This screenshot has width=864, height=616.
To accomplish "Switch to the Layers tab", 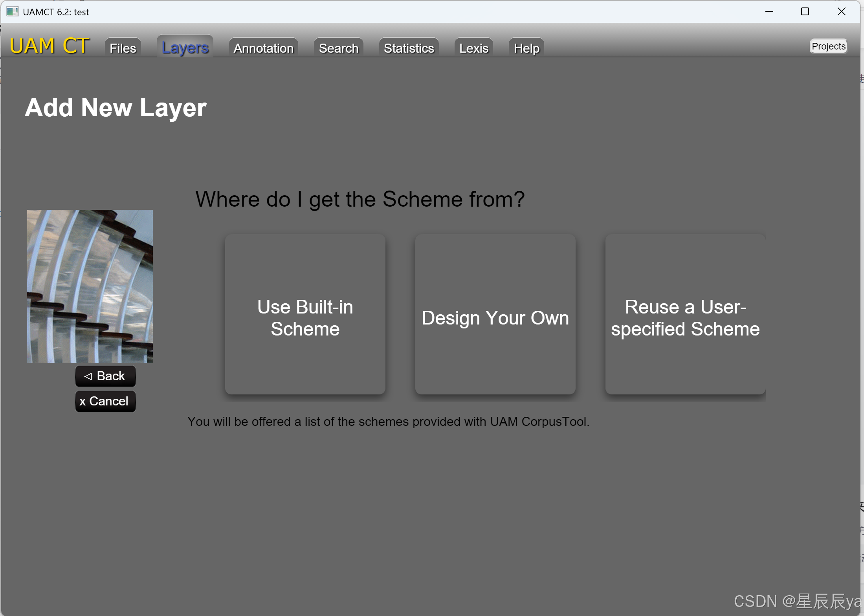I will point(185,48).
